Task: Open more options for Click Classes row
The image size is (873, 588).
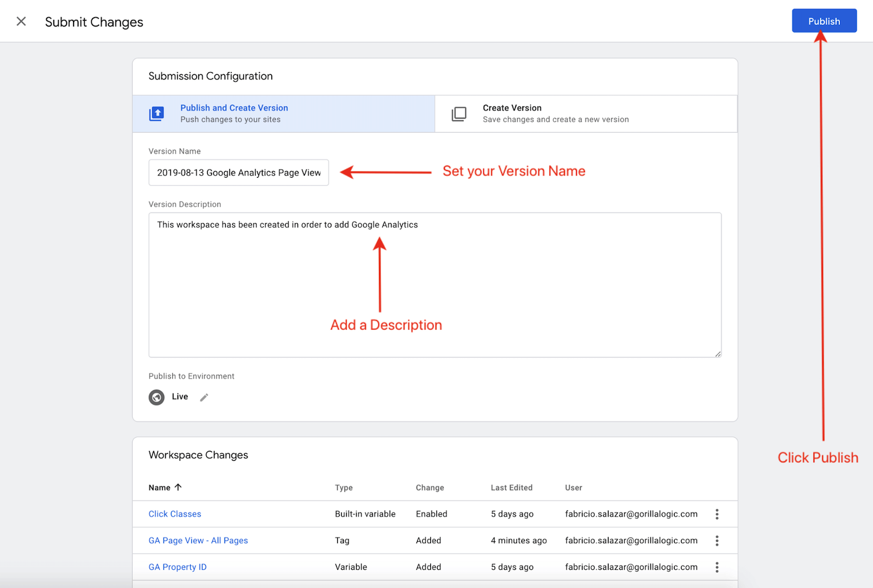Action: 717,514
